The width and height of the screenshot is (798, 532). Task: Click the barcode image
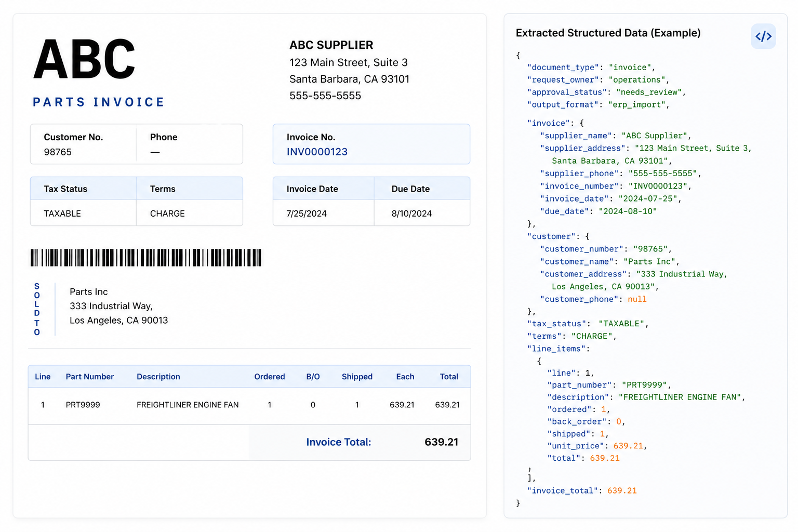pyautogui.click(x=145, y=257)
